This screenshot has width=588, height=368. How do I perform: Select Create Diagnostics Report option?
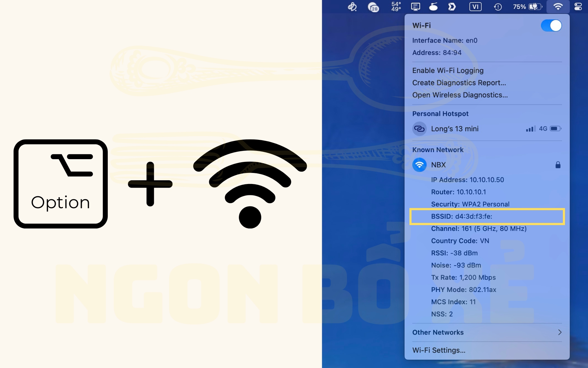(x=459, y=83)
